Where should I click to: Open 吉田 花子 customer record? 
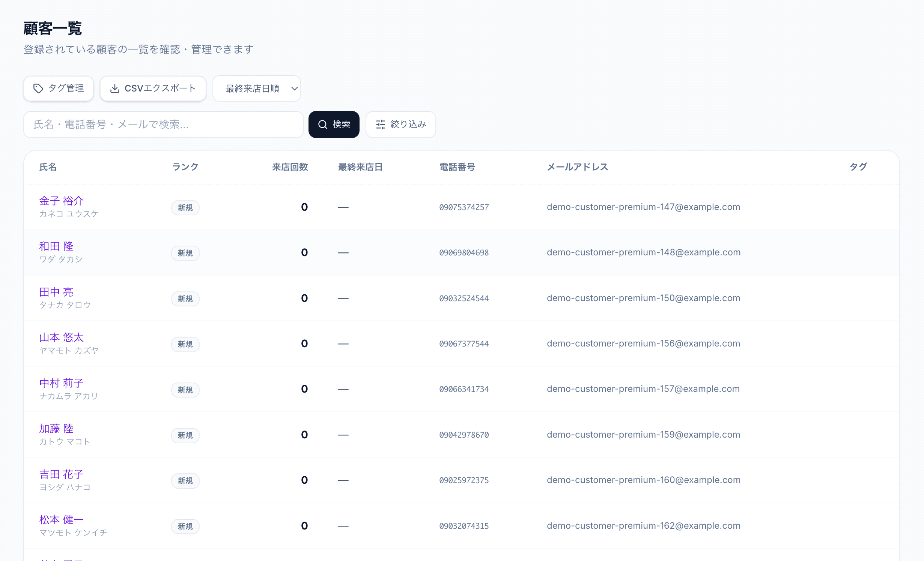coord(62,474)
